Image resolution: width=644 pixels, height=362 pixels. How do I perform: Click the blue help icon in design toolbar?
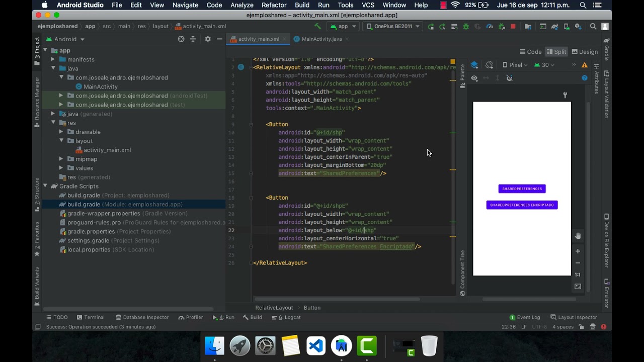(x=585, y=78)
